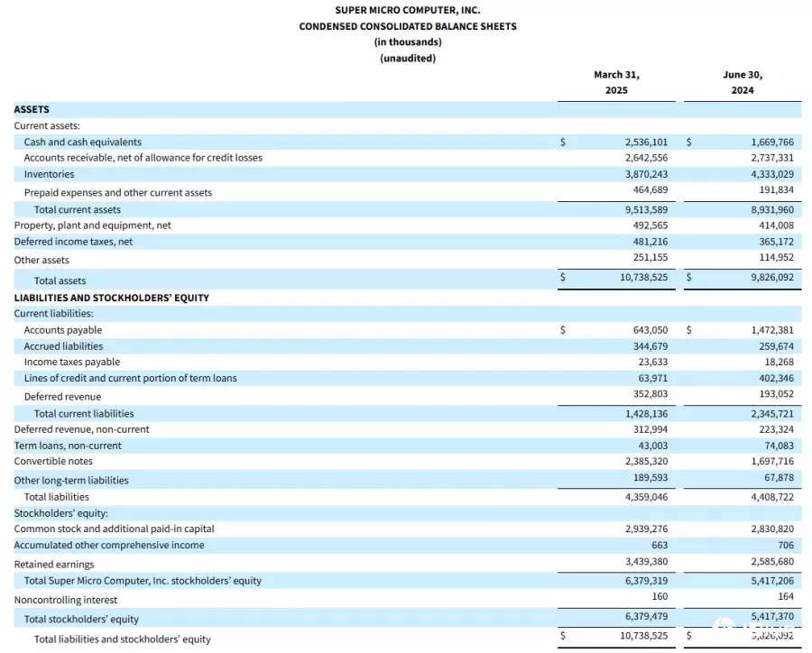Select deferred income taxes value 481,216
The width and height of the screenshot is (812, 653).
[x=651, y=242]
